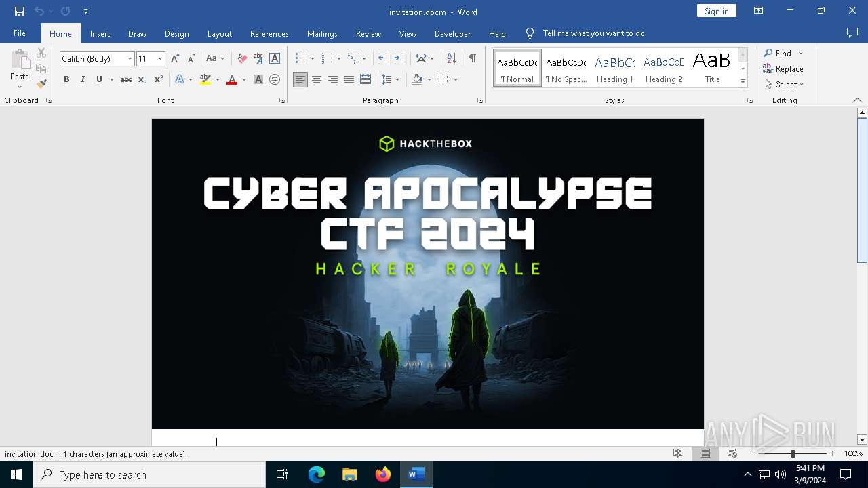
Task: Toggle Superscript formatting
Action: [x=159, y=79]
